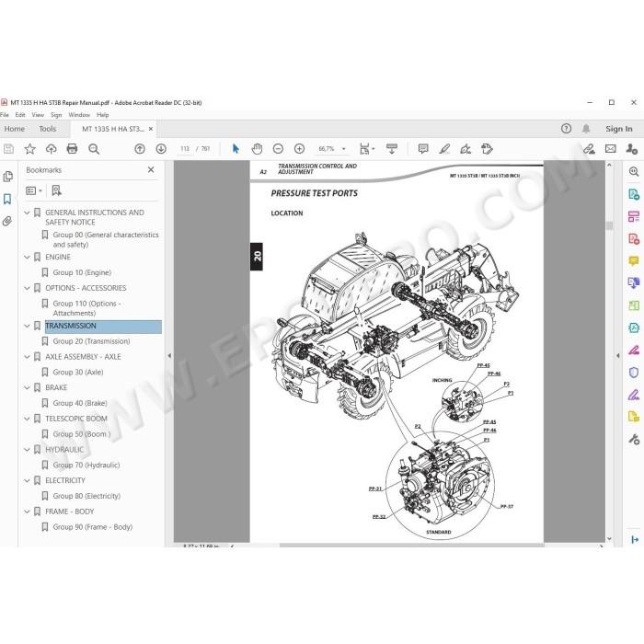This screenshot has width=644, height=644.
Task: Share file with others icon
Action: [x=632, y=149]
